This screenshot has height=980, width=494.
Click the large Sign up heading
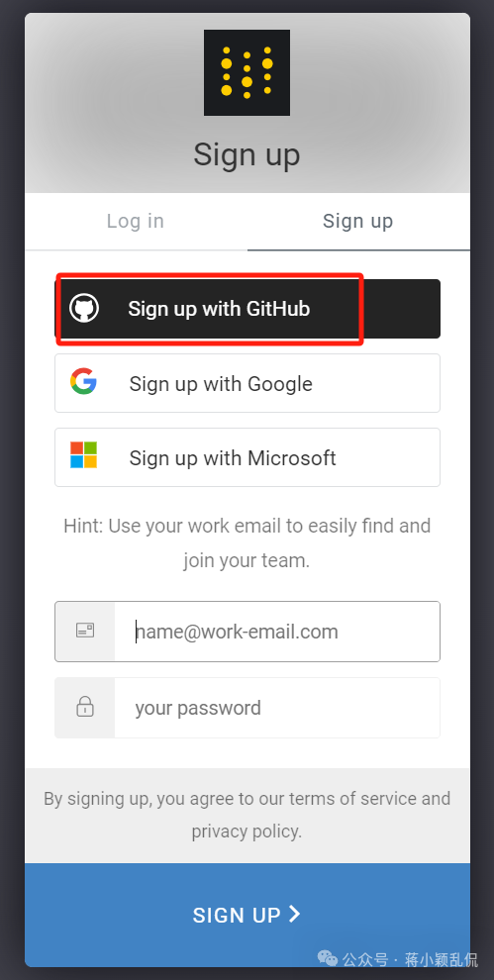point(247,154)
